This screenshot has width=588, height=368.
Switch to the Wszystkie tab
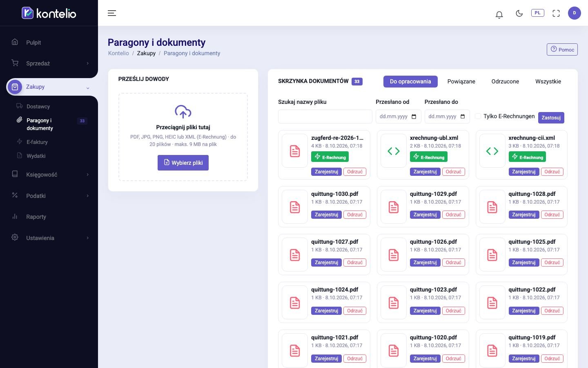[x=548, y=81]
